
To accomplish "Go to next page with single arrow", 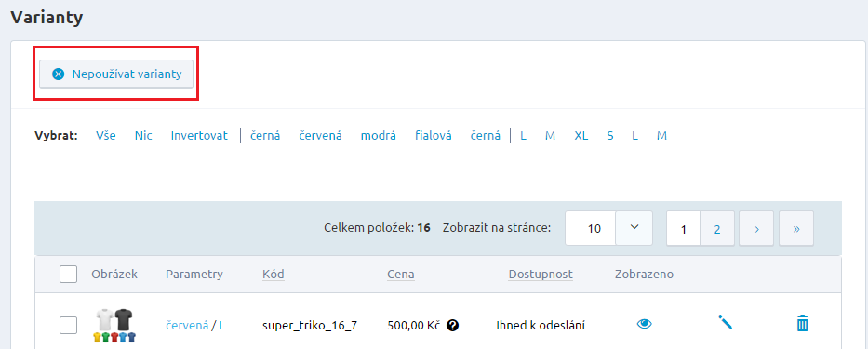I will point(756,228).
